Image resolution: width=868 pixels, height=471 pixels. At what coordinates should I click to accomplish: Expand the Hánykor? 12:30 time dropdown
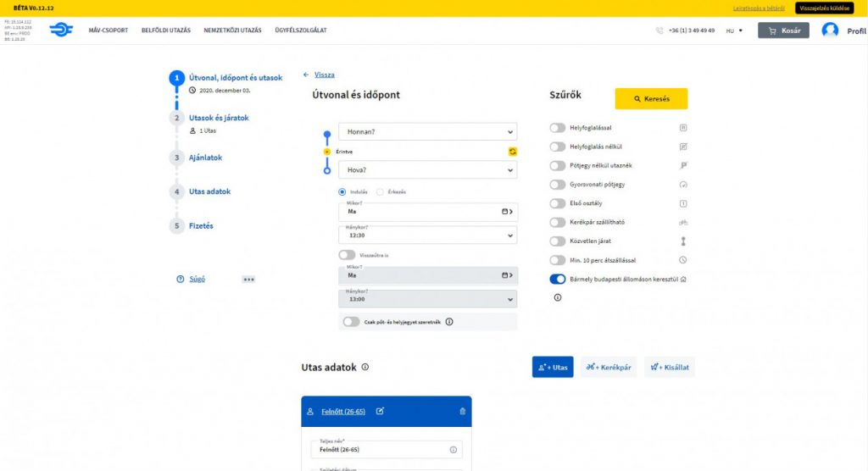tap(426, 235)
